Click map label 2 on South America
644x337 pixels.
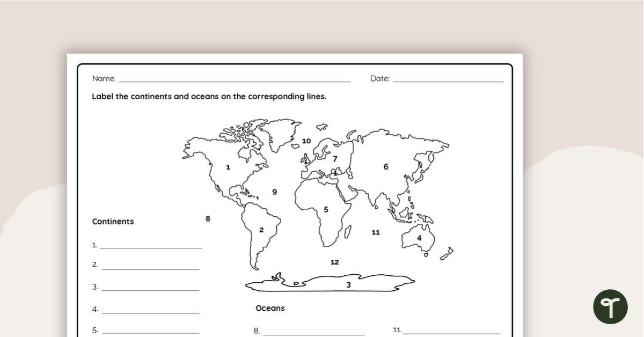click(261, 230)
